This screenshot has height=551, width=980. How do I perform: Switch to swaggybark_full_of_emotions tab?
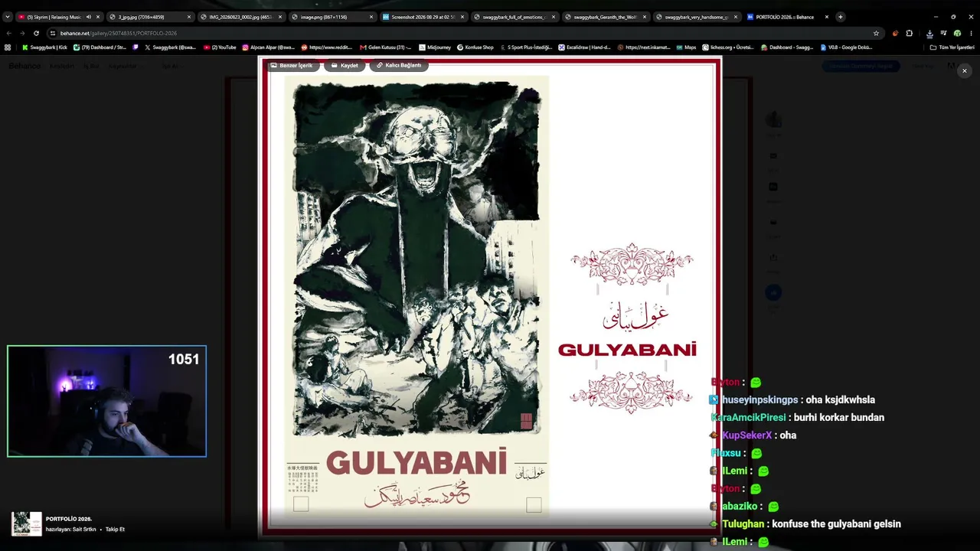514,17
